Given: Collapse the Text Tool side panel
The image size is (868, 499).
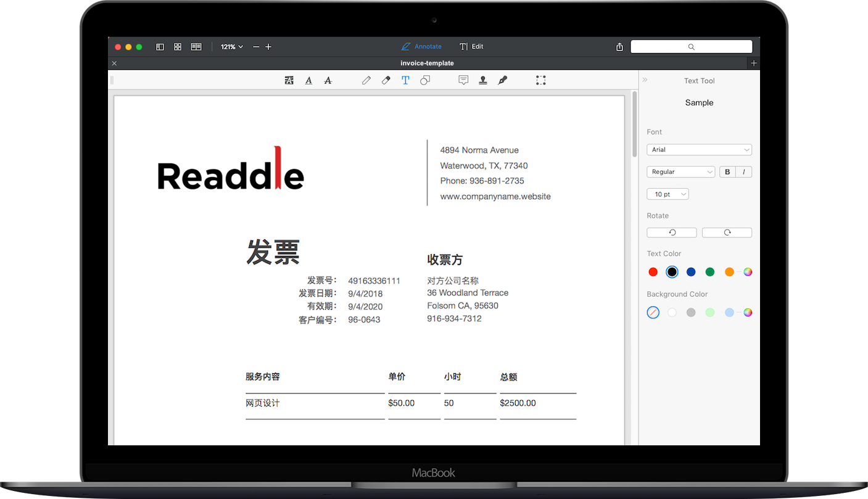Looking at the screenshot, I should (x=645, y=80).
